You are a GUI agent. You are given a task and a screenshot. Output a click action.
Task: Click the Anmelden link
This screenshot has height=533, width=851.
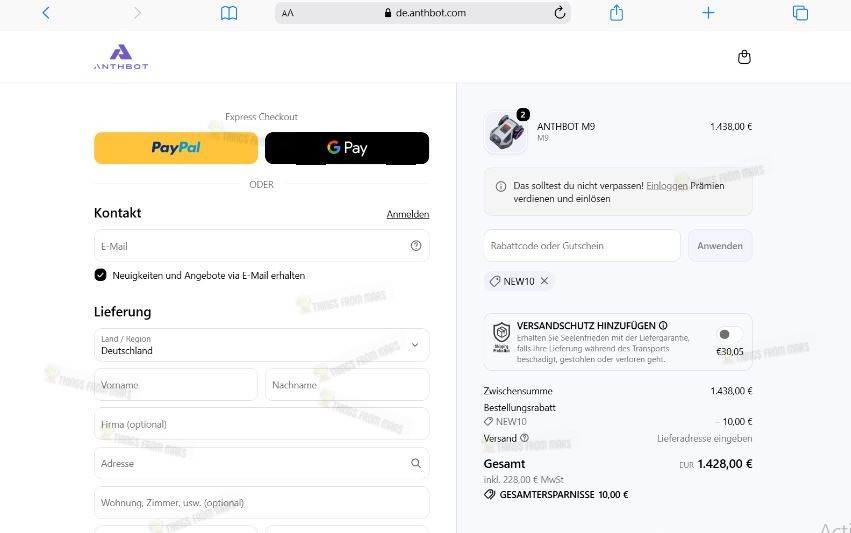tap(408, 214)
